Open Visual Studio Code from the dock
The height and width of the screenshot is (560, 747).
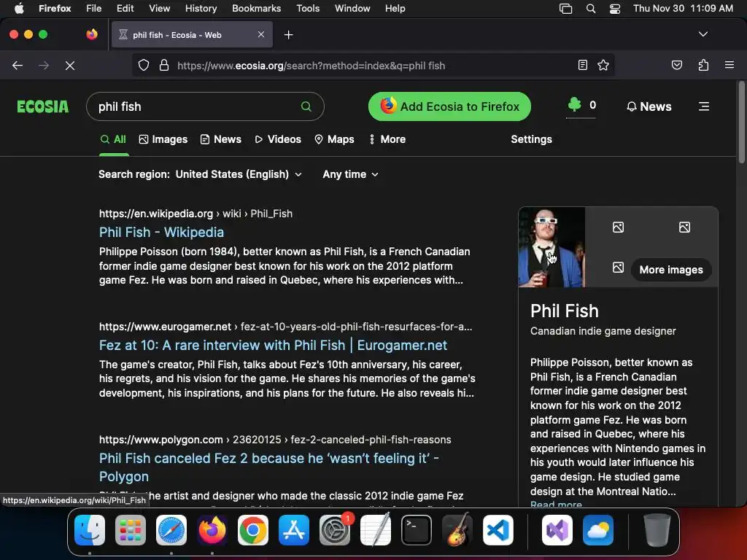coord(498,530)
